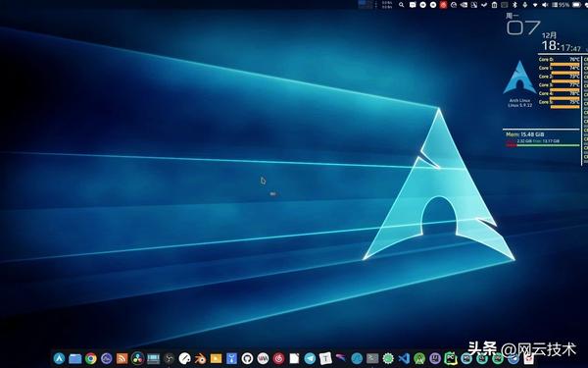Click the checkmark tray icon
588x368 pixels.
[x=484, y=5]
